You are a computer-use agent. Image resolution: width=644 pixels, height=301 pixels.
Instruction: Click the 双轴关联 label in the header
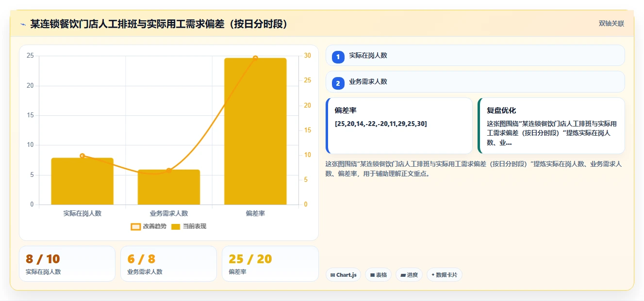tap(611, 23)
